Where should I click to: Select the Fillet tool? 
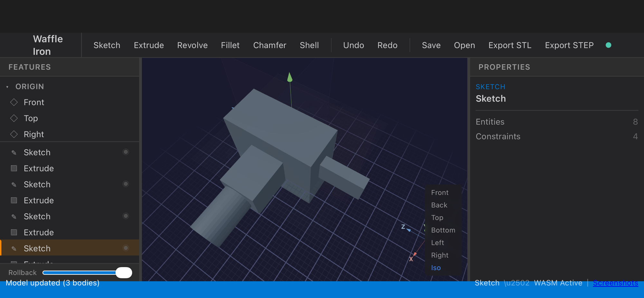[x=230, y=45]
